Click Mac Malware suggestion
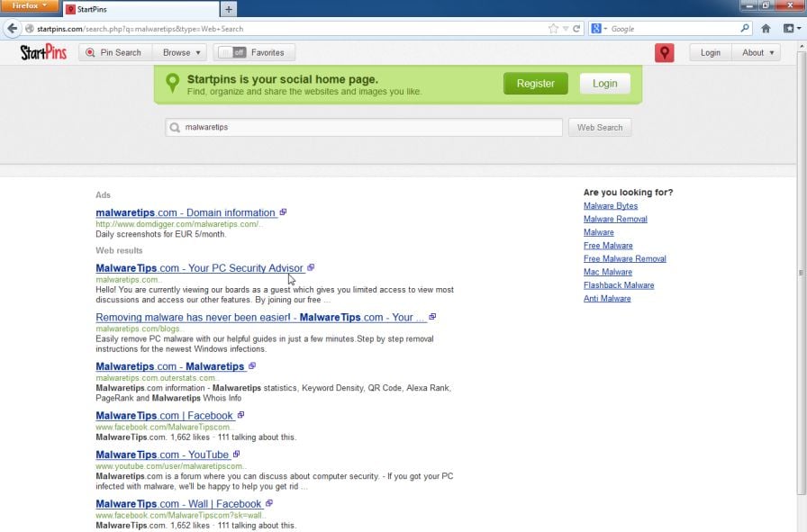 (x=608, y=272)
